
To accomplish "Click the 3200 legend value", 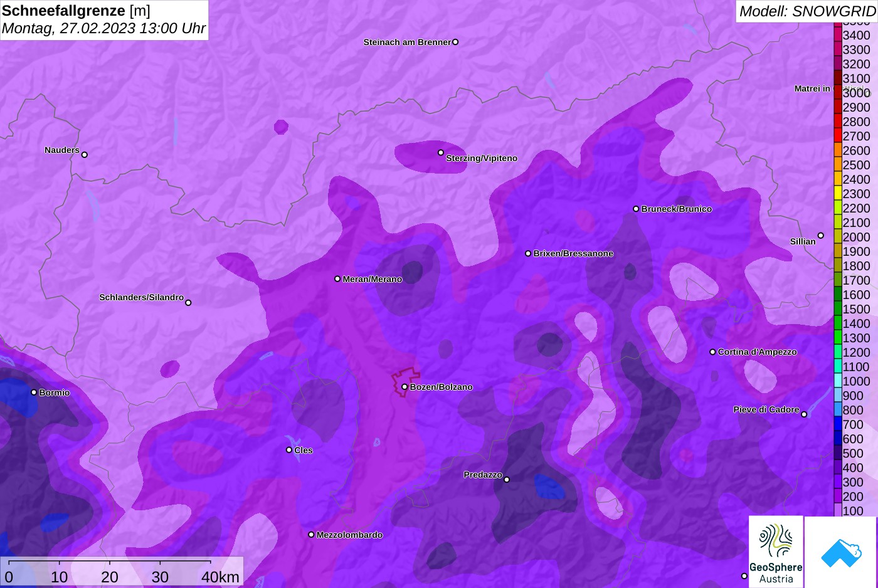I will 857,64.
